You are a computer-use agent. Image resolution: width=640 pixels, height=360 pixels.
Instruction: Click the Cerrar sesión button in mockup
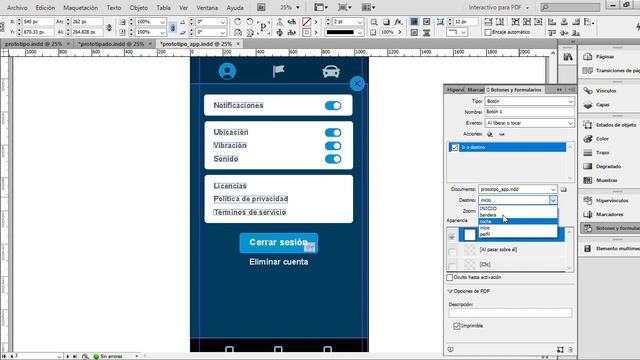(278, 242)
